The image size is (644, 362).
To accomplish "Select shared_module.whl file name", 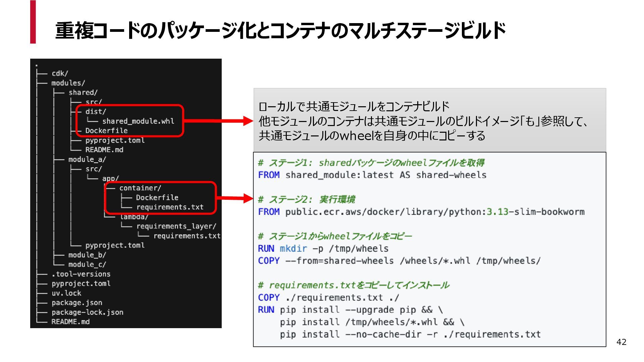I will click(138, 121).
